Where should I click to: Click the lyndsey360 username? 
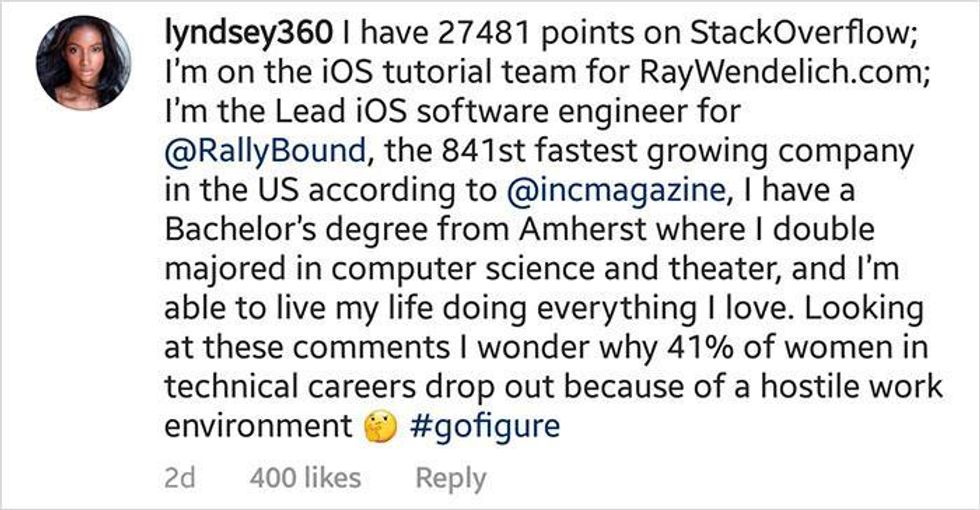click(x=249, y=34)
